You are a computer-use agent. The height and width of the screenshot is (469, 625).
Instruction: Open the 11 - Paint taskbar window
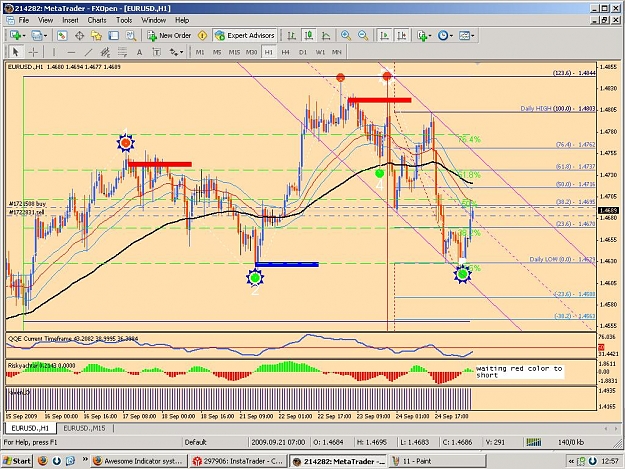(437, 461)
